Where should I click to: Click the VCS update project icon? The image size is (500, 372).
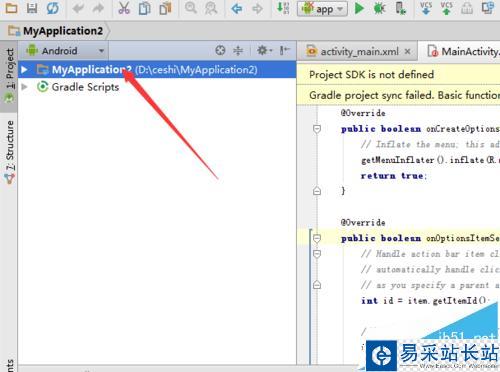[x=426, y=8]
